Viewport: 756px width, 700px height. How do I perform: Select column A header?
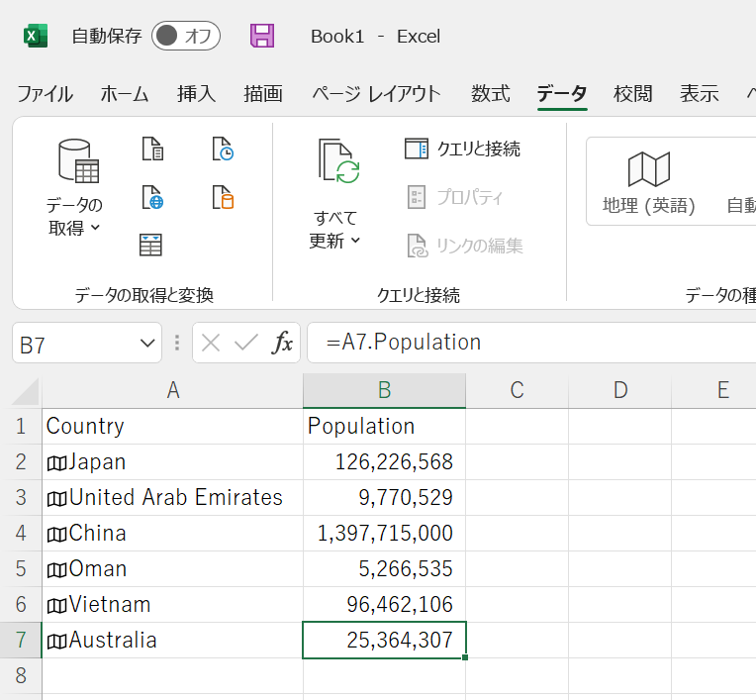click(172, 390)
